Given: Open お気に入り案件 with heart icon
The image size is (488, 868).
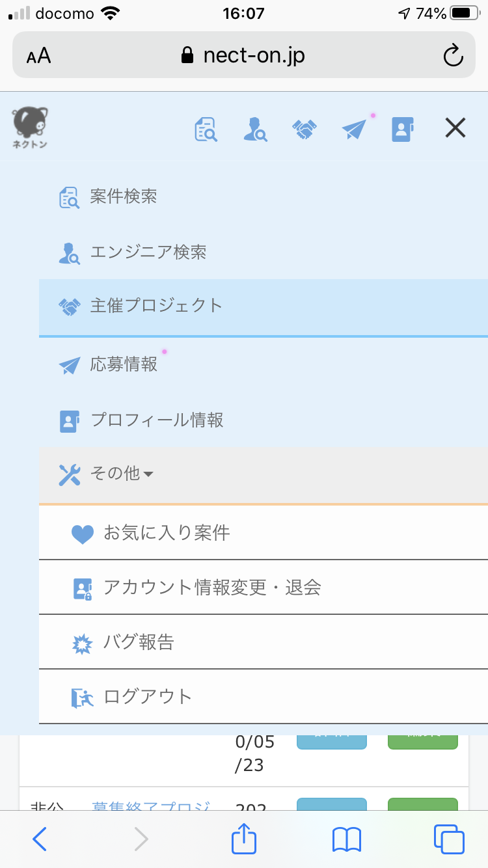Looking at the screenshot, I should [x=264, y=533].
